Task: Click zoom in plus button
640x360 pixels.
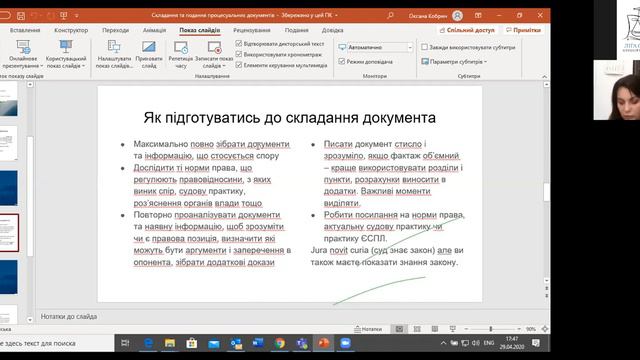Action: click(x=519, y=329)
